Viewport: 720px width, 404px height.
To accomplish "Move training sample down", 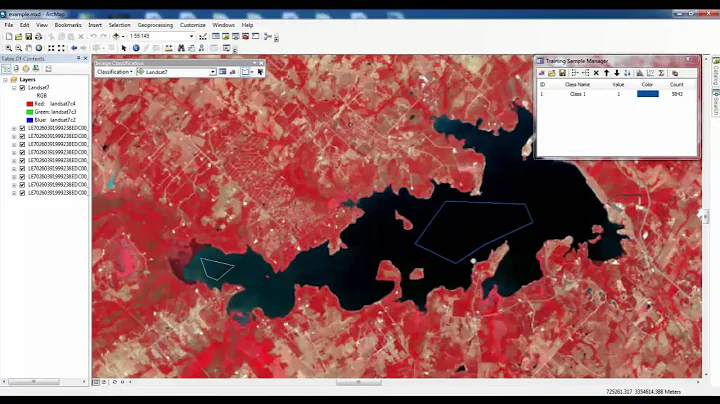I will coord(617,73).
